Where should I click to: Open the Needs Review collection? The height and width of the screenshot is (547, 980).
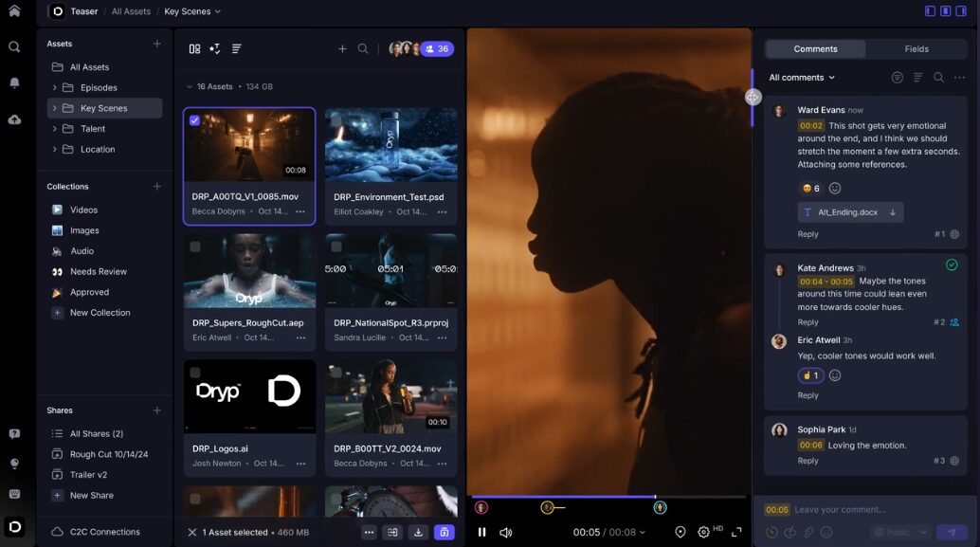(98, 272)
